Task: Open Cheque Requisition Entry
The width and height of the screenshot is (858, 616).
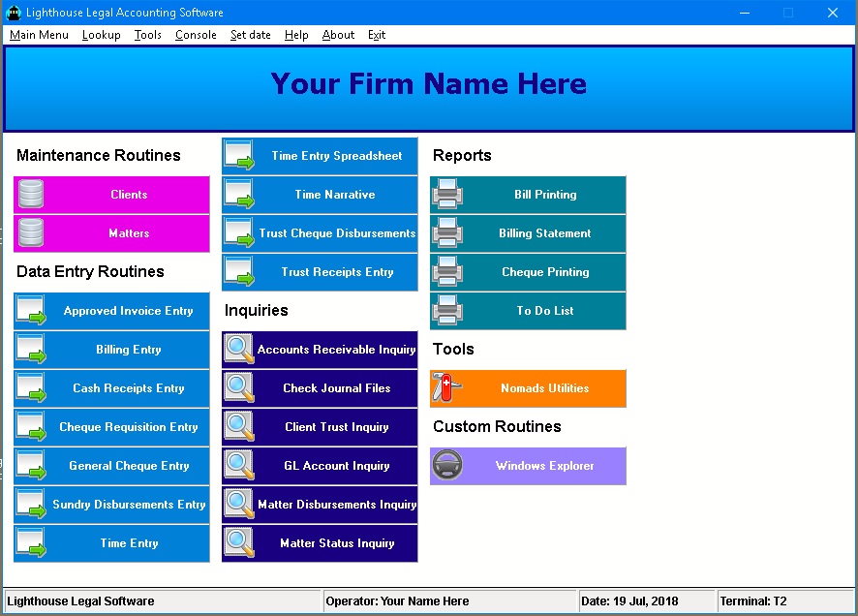Action: [x=129, y=427]
